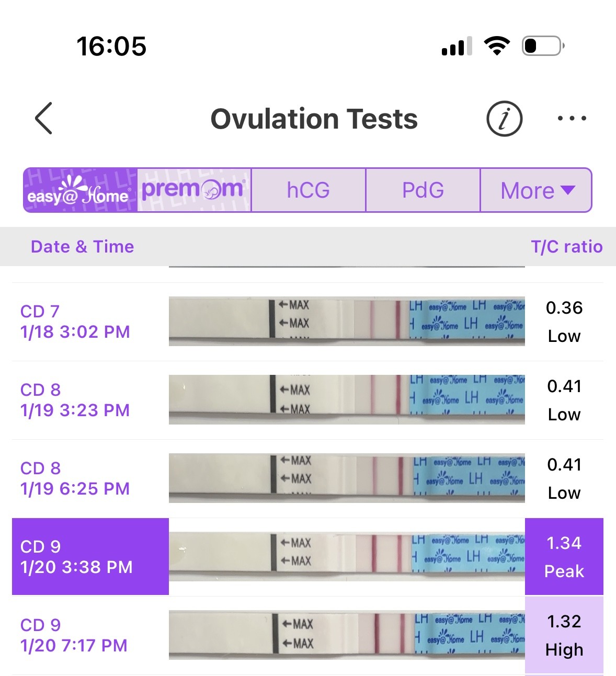This screenshot has width=616, height=676.
Task: Tap the Wi-Fi status icon
Action: click(x=497, y=46)
